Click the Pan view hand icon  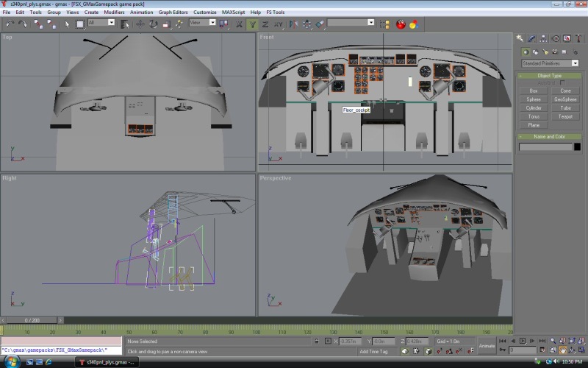click(562, 350)
